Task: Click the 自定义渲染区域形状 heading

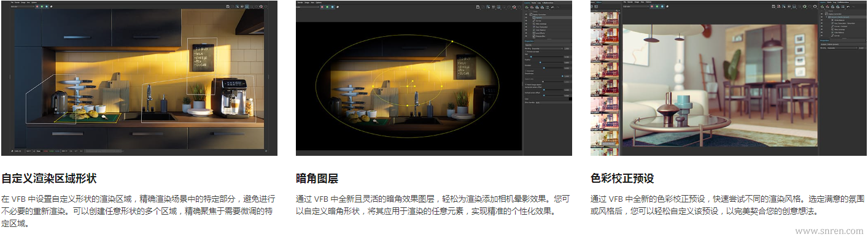Action: coord(48,178)
